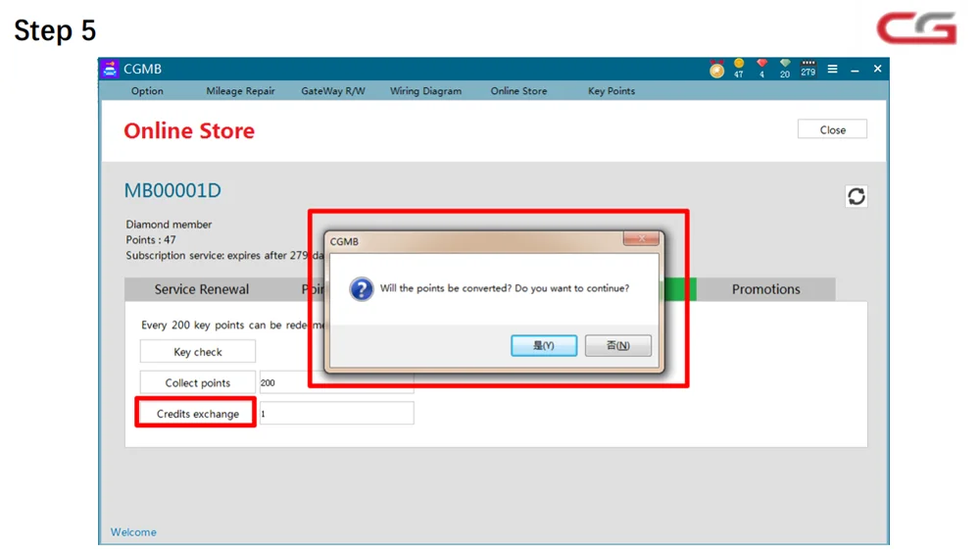The image size is (980, 552).
Task: Switch to the Service Renewal tab
Action: tap(201, 289)
